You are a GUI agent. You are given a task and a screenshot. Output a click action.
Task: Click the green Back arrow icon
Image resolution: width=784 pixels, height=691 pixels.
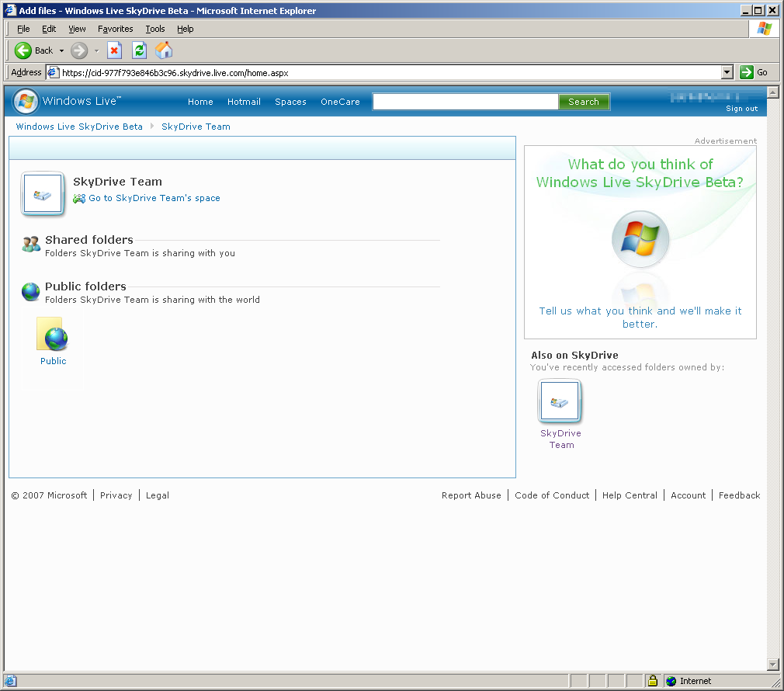[x=23, y=50]
